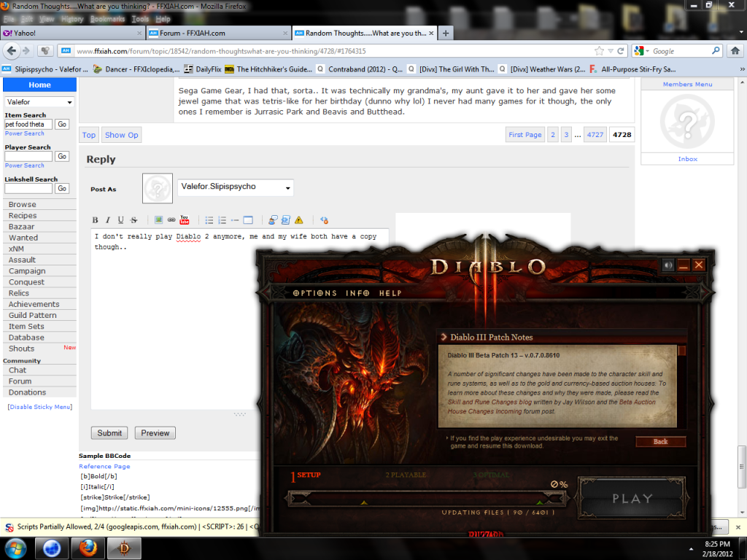Show hidden system tray icons
Viewport: 747px width, 560px height.
tap(692, 549)
